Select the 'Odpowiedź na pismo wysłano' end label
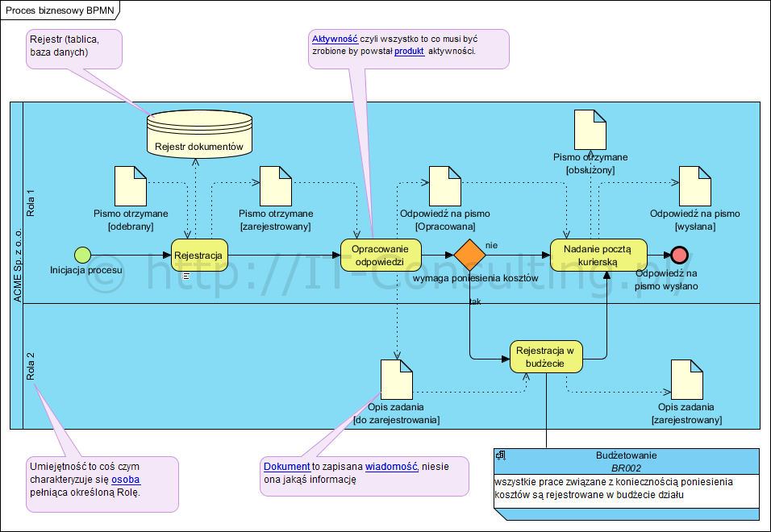This screenshot has height=532, width=771. point(666,280)
